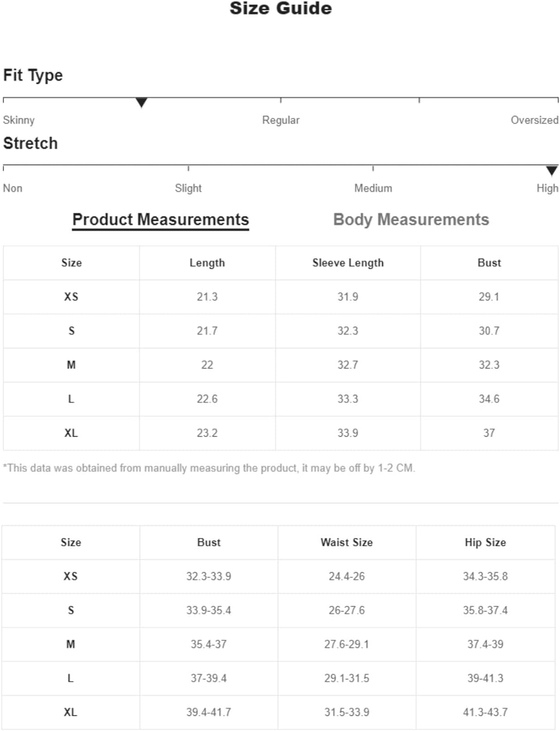
Task: Click the Slight stretch label
Action: point(188,188)
